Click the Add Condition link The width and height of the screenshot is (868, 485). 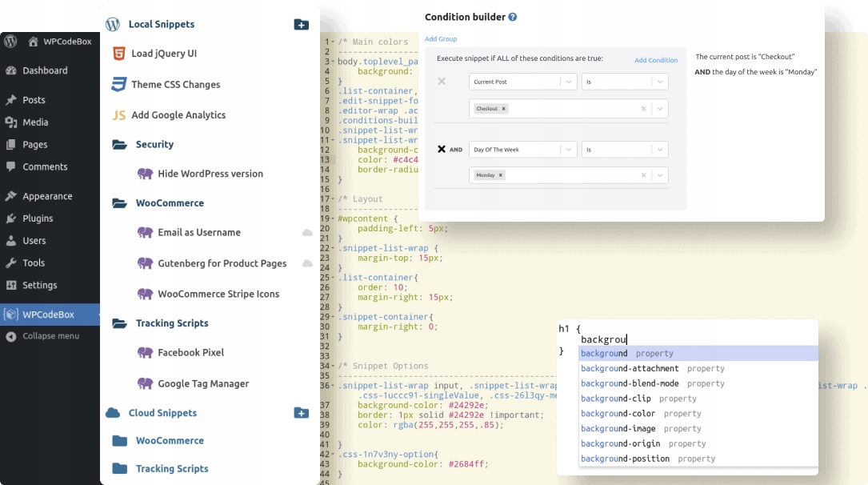point(656,60)
